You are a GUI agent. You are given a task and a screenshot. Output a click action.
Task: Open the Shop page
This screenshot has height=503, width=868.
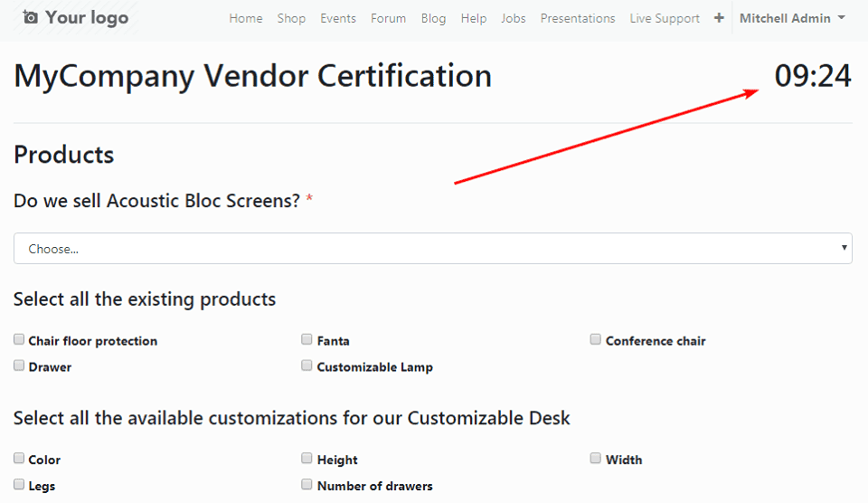[x=291, y=18]
